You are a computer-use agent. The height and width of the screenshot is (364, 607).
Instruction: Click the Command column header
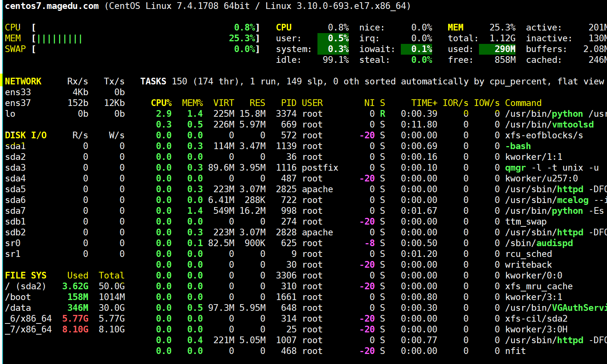point(523,103)
